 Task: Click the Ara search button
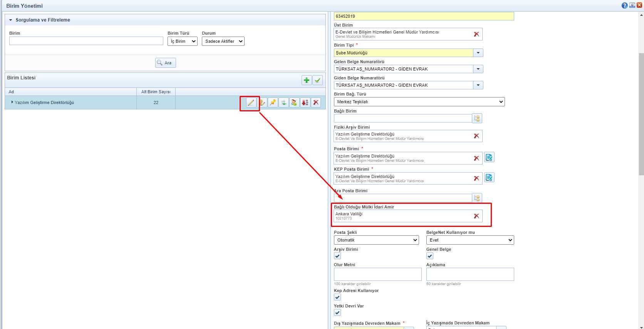pyautogui.click(x=165, y=63)
